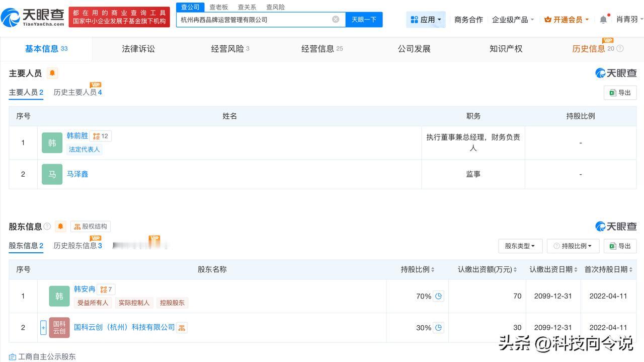Switch to 历史股东信息 3 sub-tab
The height and width of the screenshot is (362, 644).
[x=78, y=246]
